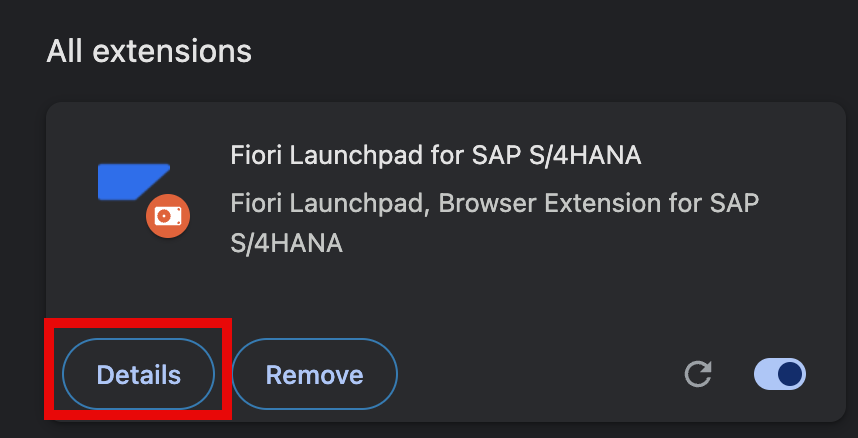Screen dimensions: 858x438
Task: Click the blue shape of extension logo
Action: coord(134,182)
